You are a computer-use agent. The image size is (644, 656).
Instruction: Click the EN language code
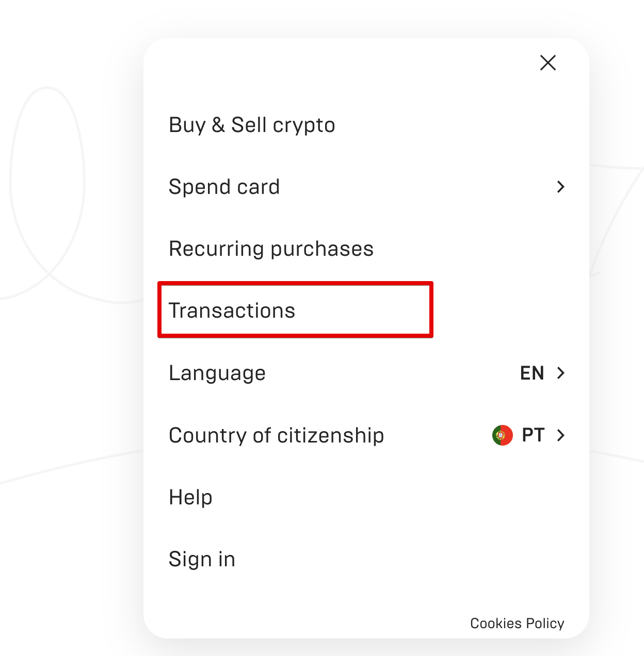[x=532, y=373]
